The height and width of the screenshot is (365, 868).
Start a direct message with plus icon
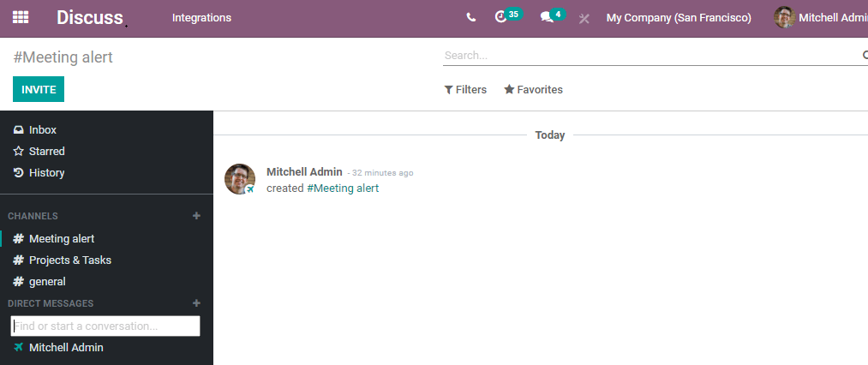[x=196, y=303]
